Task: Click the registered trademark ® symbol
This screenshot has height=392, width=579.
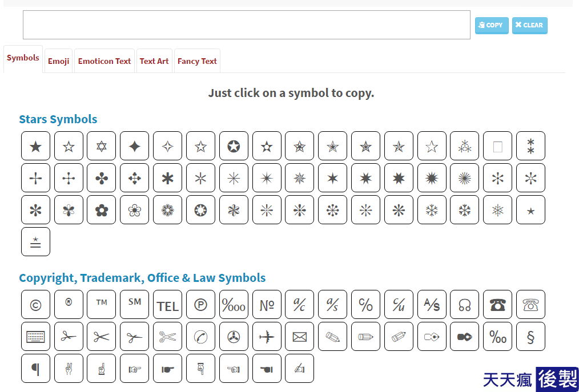Action: coord(69,305)
